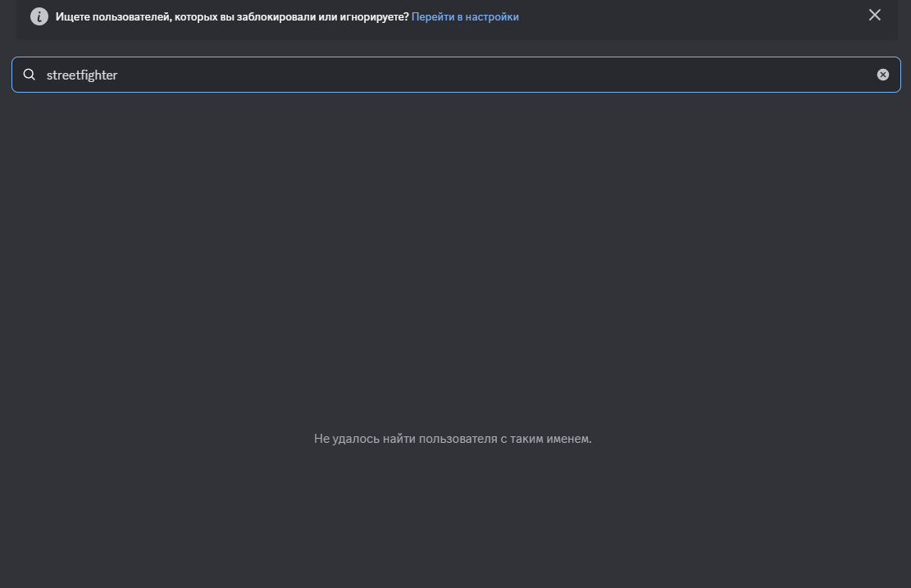Click the search lens left of 'streetfighter'

pos(29,75)
